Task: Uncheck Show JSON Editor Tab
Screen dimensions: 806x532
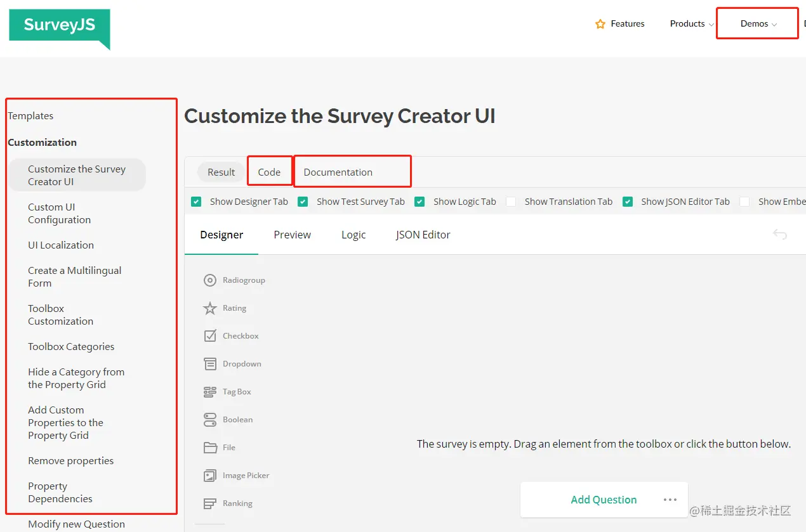Action: [628, 202]
